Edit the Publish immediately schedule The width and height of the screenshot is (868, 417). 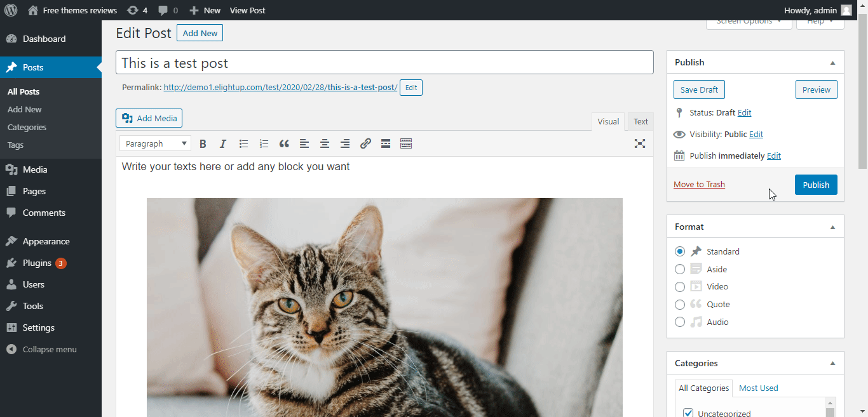(773, 156)
